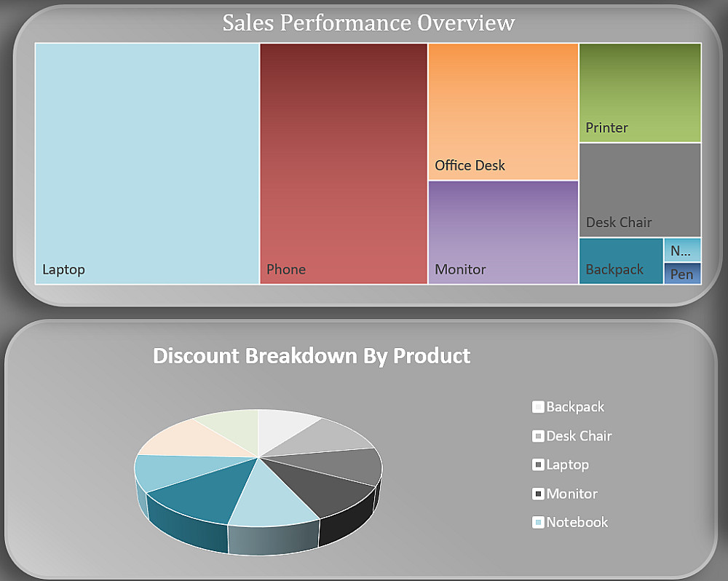Select the Desk Chair legend label
728x581 pixels.
click(x=579, y=436)
